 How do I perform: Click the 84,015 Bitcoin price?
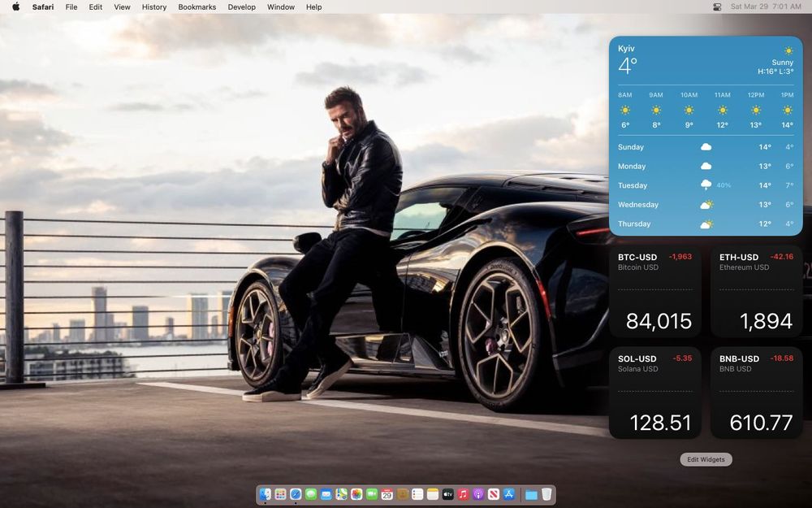point(659,321)
